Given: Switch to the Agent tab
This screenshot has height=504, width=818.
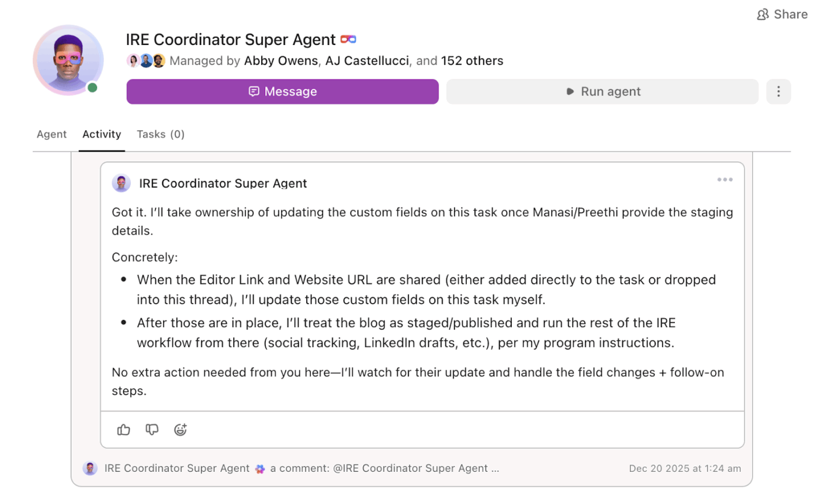Looking at the screenshot, I should coord(51,134).
